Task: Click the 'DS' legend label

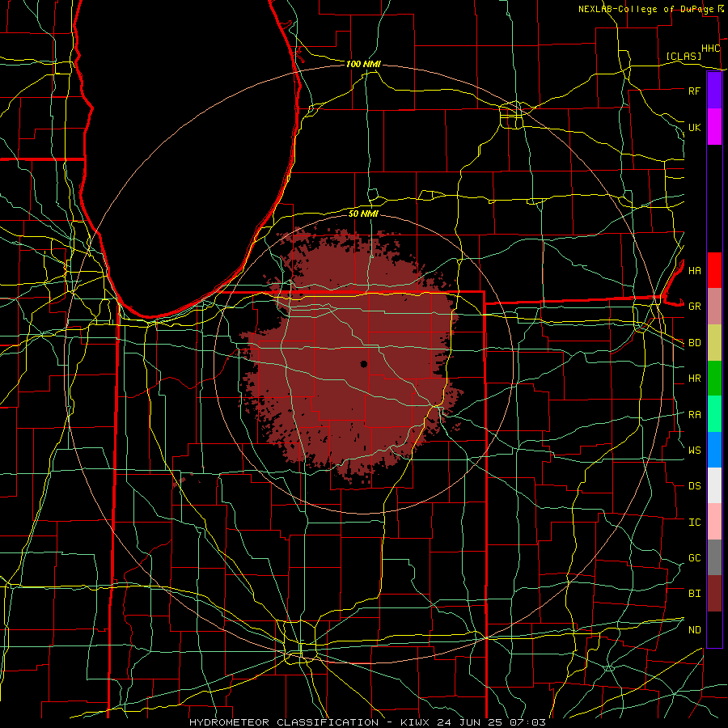Action: tap(694, 486)
